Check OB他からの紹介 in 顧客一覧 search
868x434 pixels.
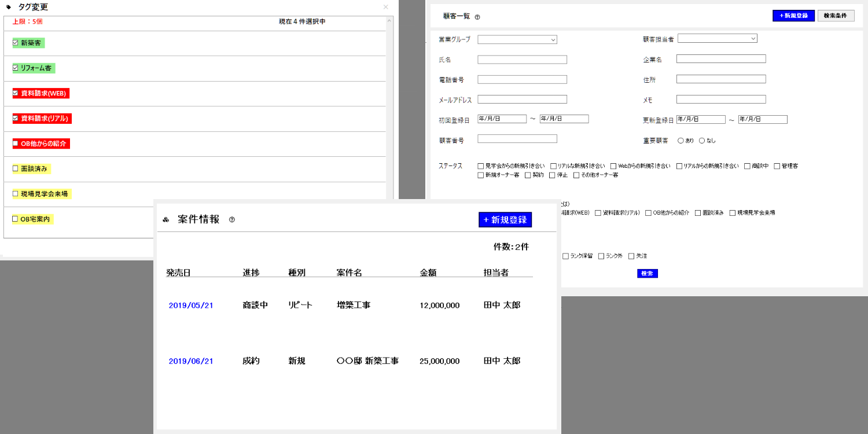pos(649,213)
